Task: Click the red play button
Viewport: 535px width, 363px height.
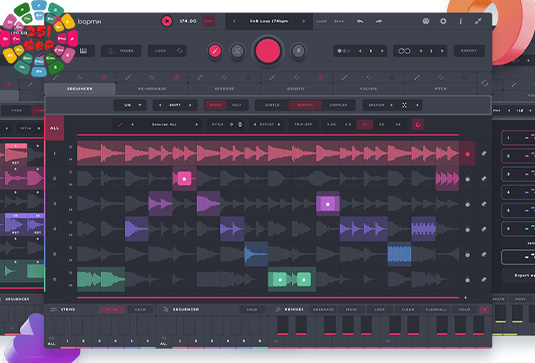Action: pyautogui.click(x=167, y=21)
